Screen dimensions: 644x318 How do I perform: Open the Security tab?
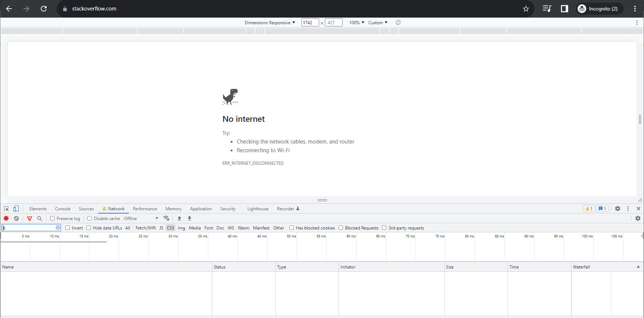pyautogui.click(x=228, y=209)
